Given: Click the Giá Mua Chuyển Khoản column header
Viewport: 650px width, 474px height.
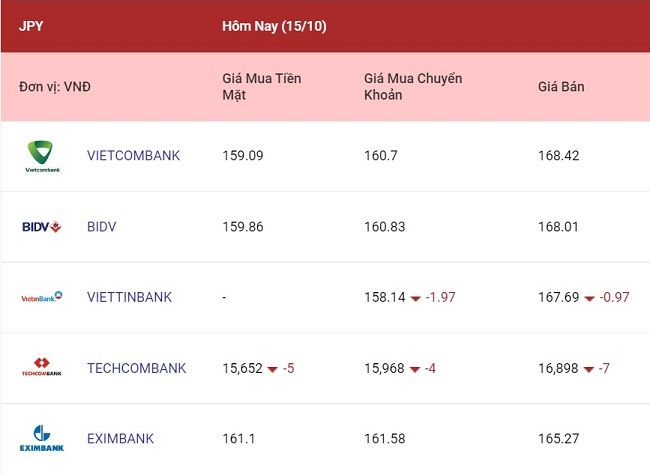Looking at the screenshot, I should click(x=413, y=87).
